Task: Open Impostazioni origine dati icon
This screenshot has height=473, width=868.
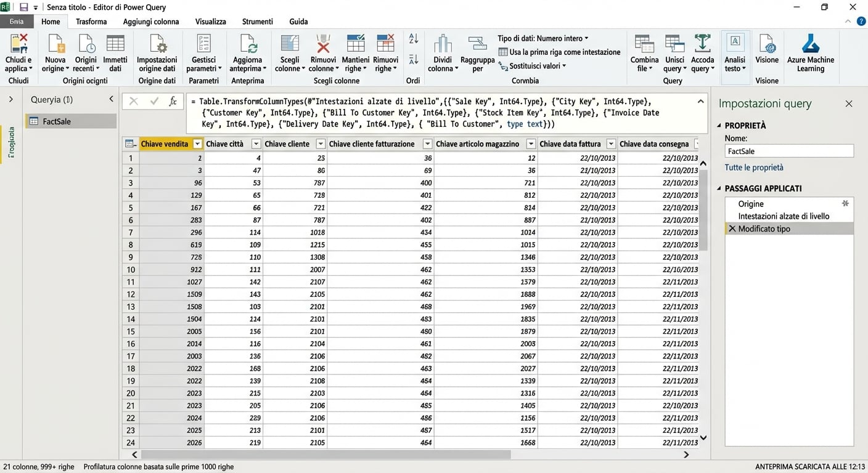Action: pos(157,44)
